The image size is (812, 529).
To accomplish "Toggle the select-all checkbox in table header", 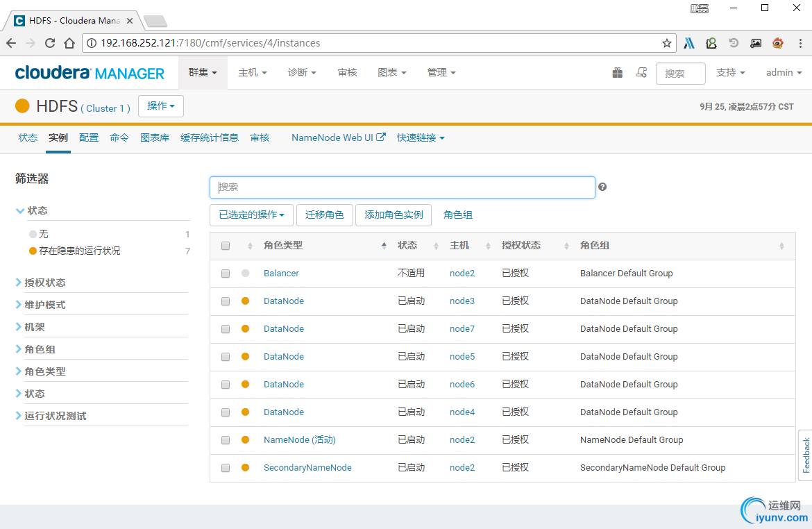I will (226, 246).
